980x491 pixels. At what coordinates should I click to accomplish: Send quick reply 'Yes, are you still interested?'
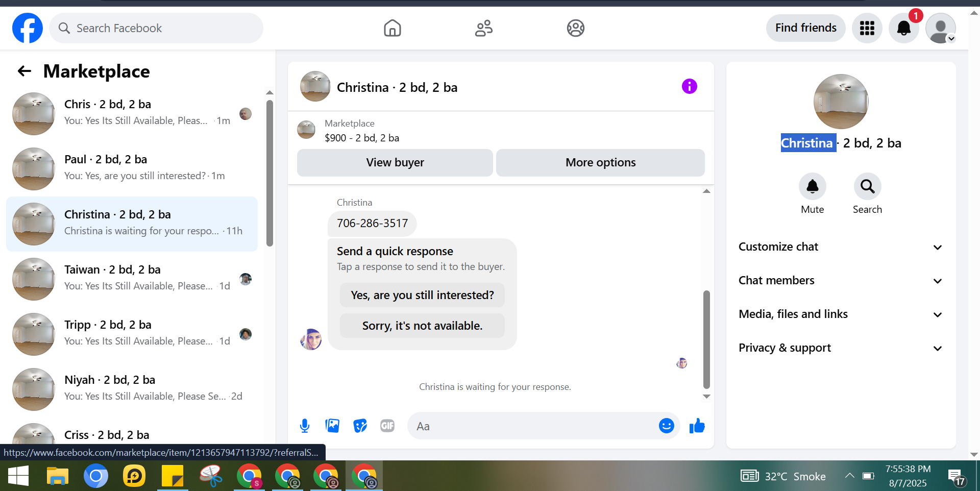pyautogui.click(x=422, y=295)
